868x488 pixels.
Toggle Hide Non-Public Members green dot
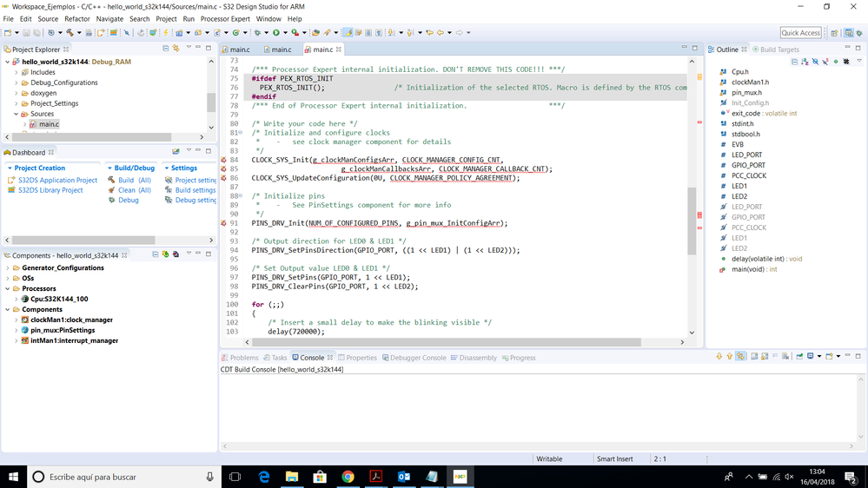click(x=836, y=62)
